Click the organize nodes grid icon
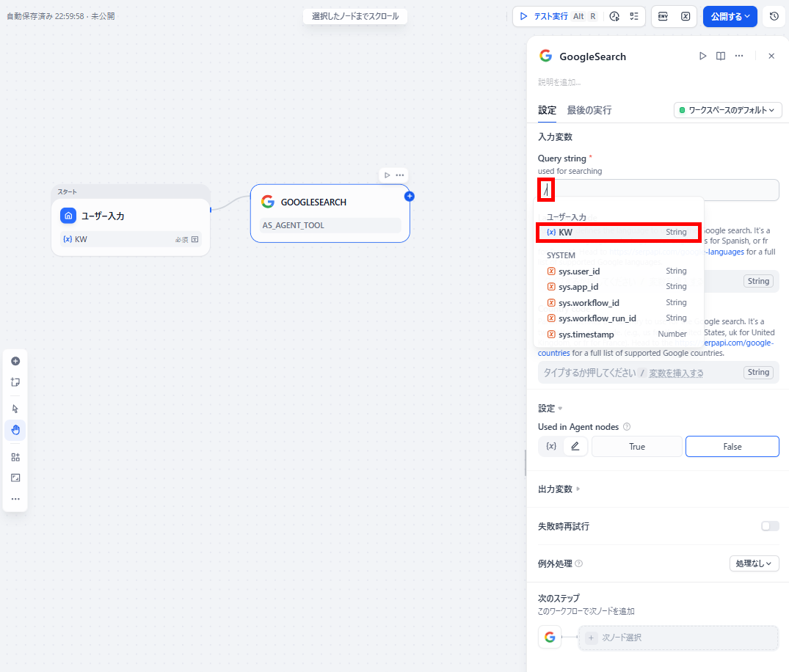 click(15, 457)
